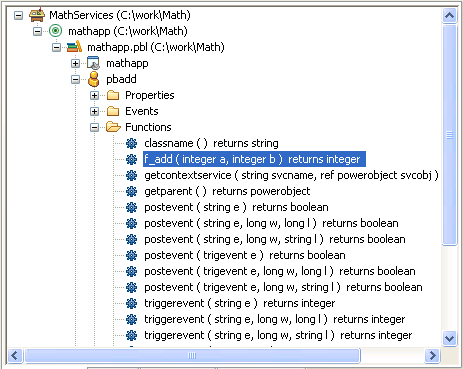Select postevent ( trigevent e ) returns boolean
Image resolution: width=463 pixels, height=369 pixels.
point(245,255)
